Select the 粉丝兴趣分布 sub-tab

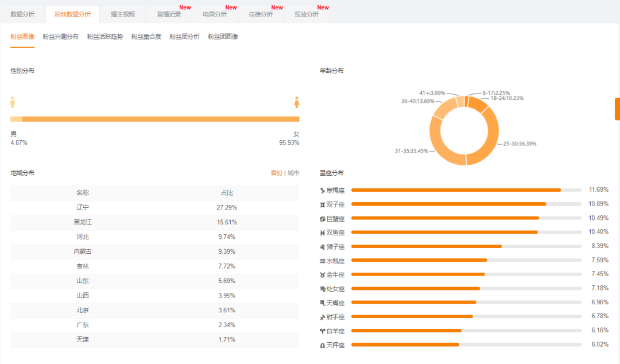[60, 36]
